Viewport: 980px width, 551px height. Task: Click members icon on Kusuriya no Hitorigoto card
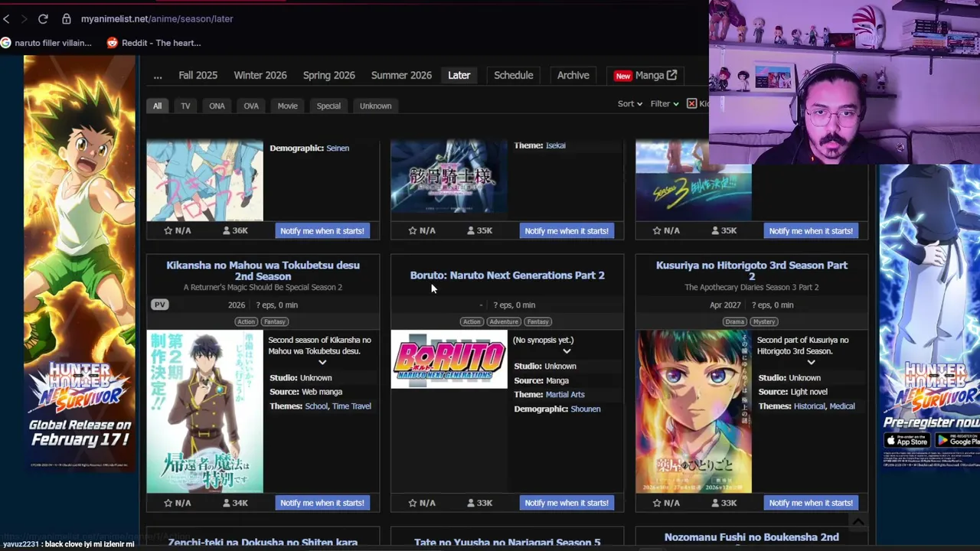(x=715, y=503)
